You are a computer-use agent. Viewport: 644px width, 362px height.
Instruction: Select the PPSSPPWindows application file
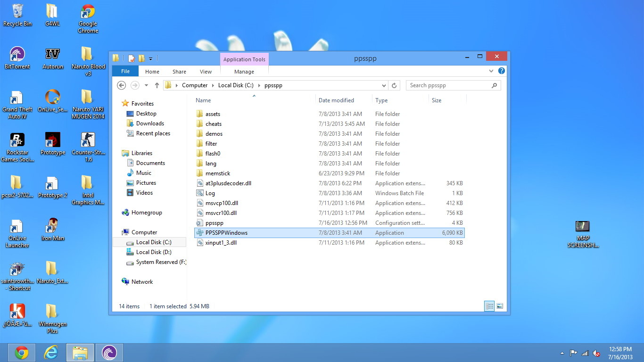point(226,233)
